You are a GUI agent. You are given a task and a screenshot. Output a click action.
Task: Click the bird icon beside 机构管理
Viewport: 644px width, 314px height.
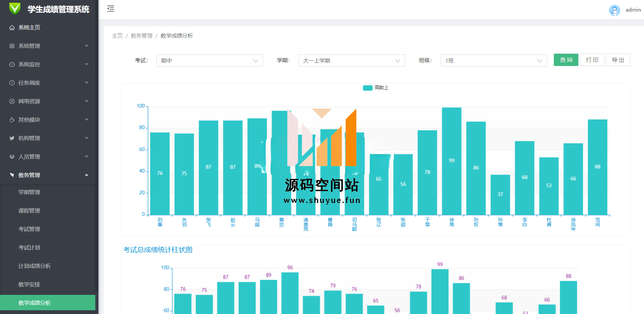(12, 138)
